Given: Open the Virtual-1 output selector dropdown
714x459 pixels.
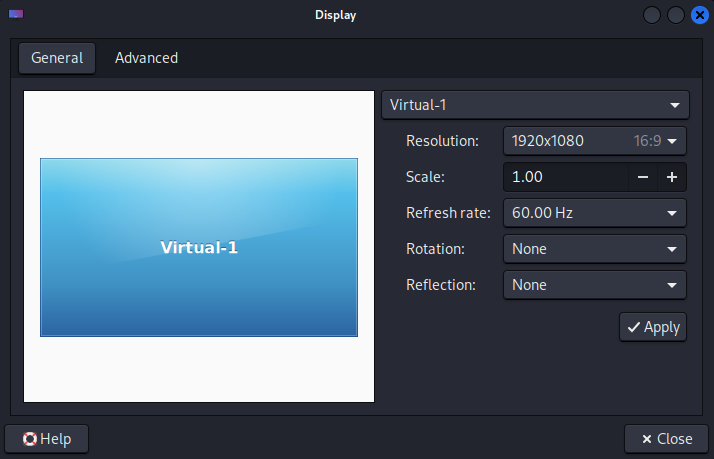Looking at the screenshot, I should point(535,105).
